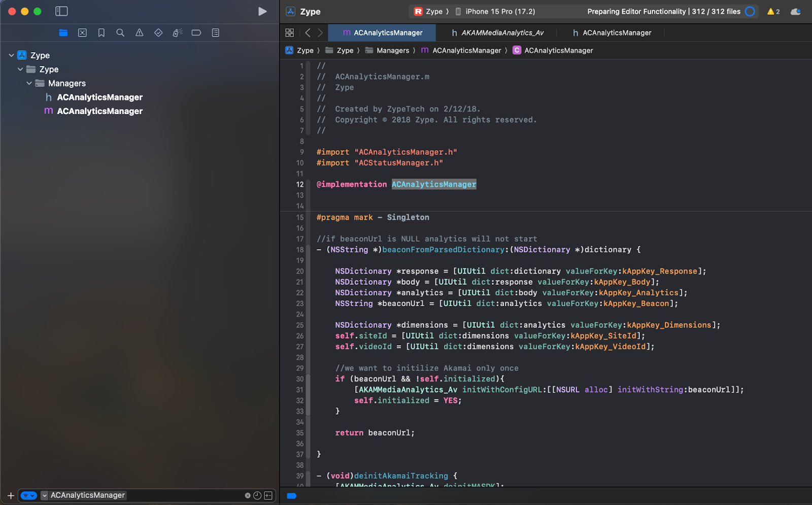Click the highlighted ACAnalyticsManager class name
Screen dimensions: 812x505
[x=434, y=184]
